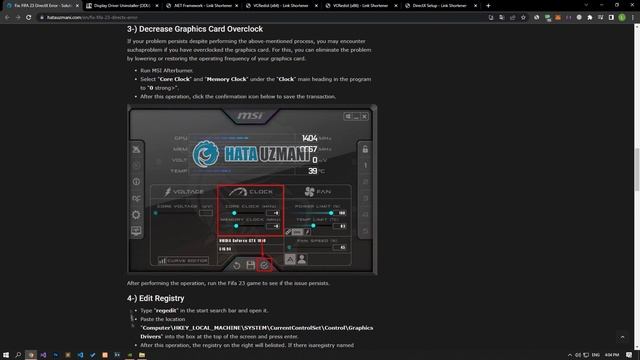Toggle the Afterburner profile lock icon
640x360 pixels.
click(365, 149)
